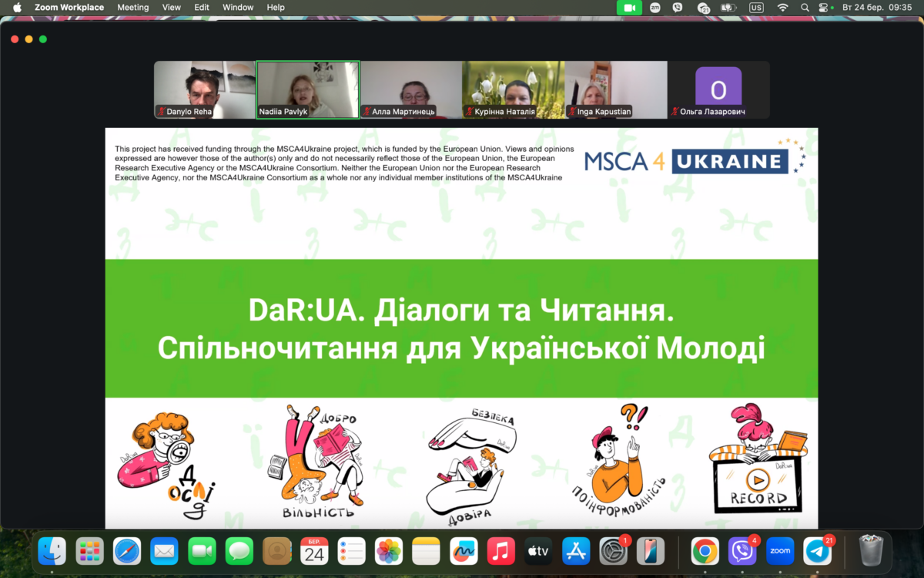Image resolution: width=924 pixels, height=578 pixels.
Task: Open the Meeting menu
Action: (x=133, y=8)
